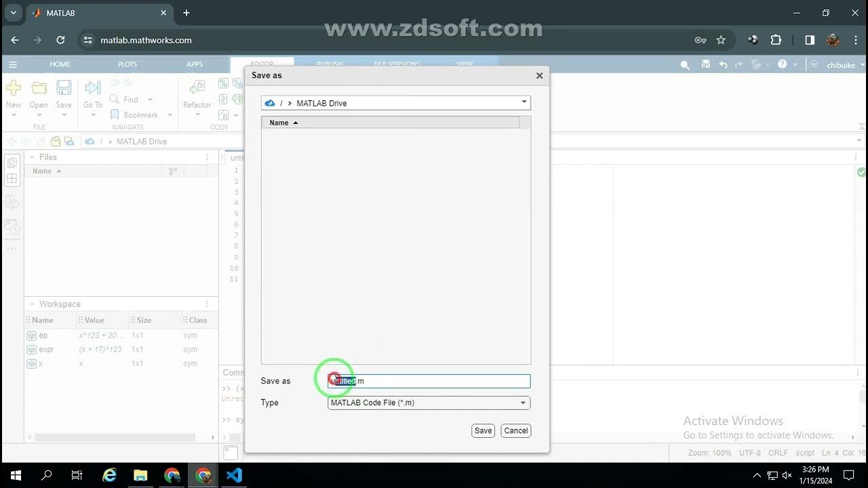
Task: Open Internet Explorer from taskbar
Action: (x=109, y=475)
